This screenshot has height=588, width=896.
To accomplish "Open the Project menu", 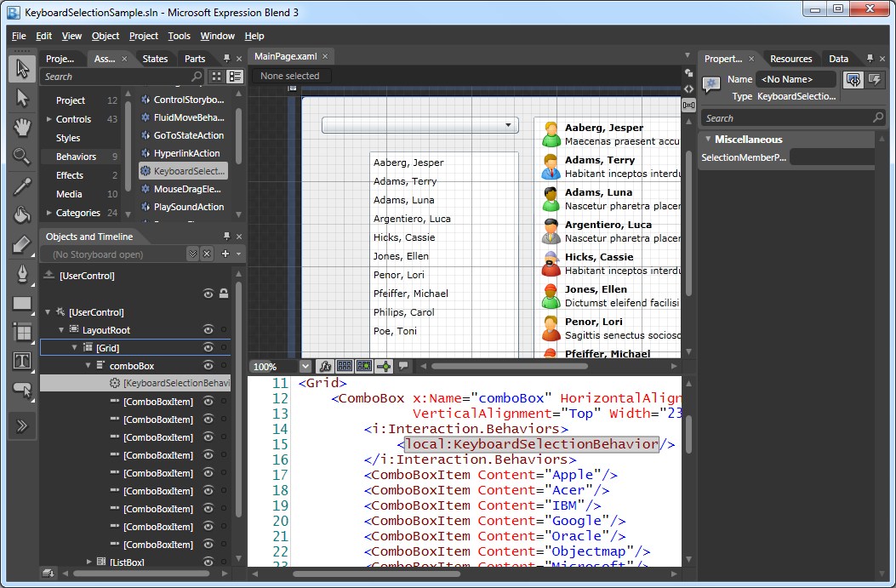I will pos(143,36).
